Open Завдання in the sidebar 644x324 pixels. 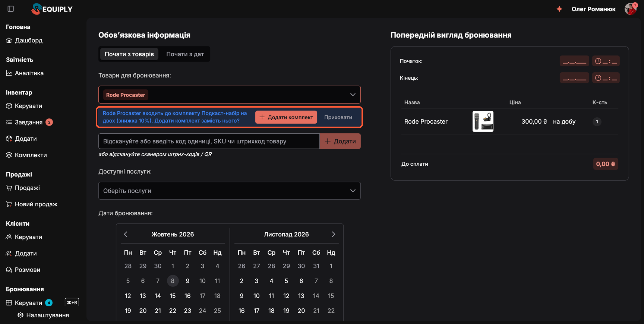pos(29,122)
